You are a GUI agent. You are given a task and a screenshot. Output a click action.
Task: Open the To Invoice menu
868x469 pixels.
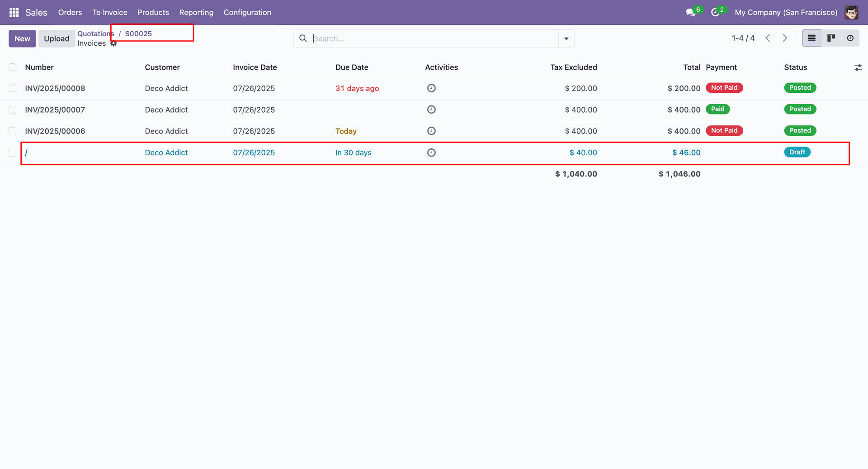click(x=110, y=13)
